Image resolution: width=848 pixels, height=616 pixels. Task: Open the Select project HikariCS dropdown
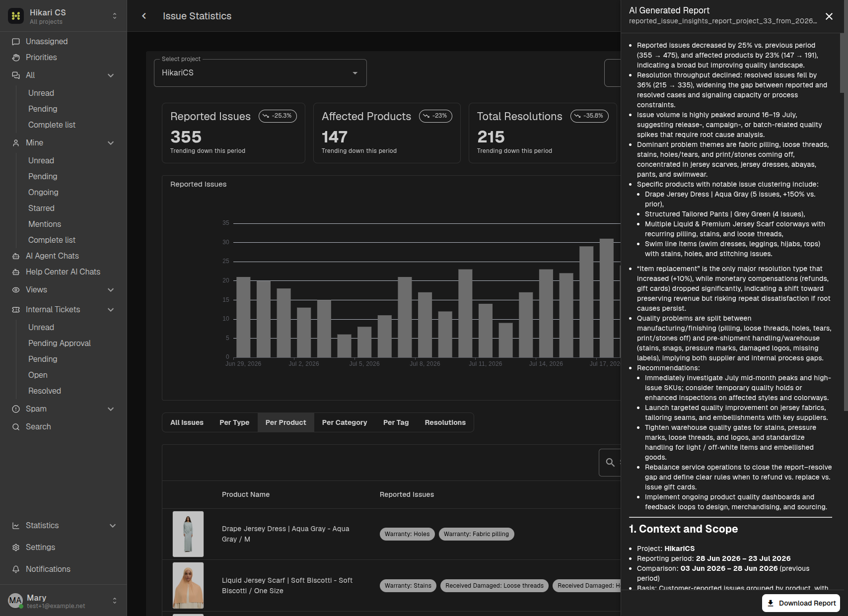pos(260,73)
